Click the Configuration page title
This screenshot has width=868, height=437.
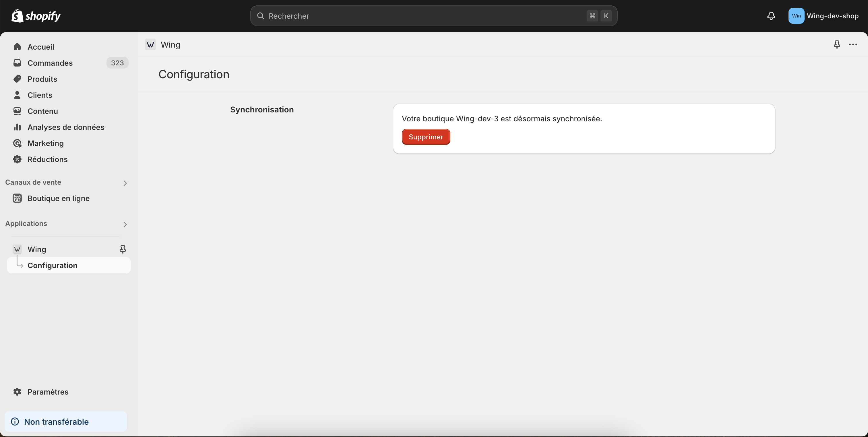click(194, 74)
